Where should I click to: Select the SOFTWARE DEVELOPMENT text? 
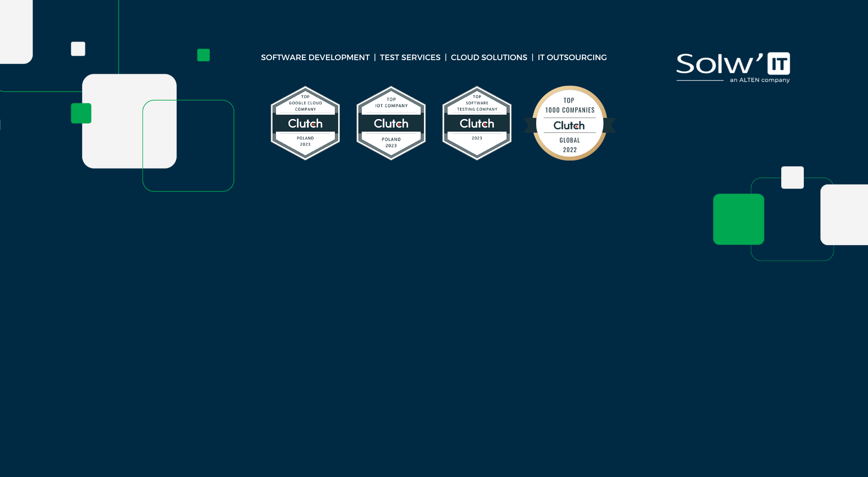(315, 57)
